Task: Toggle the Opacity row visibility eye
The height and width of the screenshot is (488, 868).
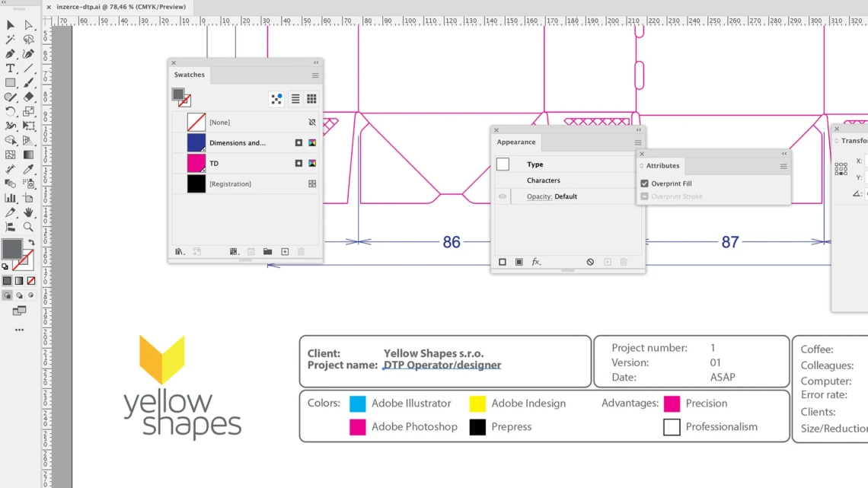Action: click(502, 196)
